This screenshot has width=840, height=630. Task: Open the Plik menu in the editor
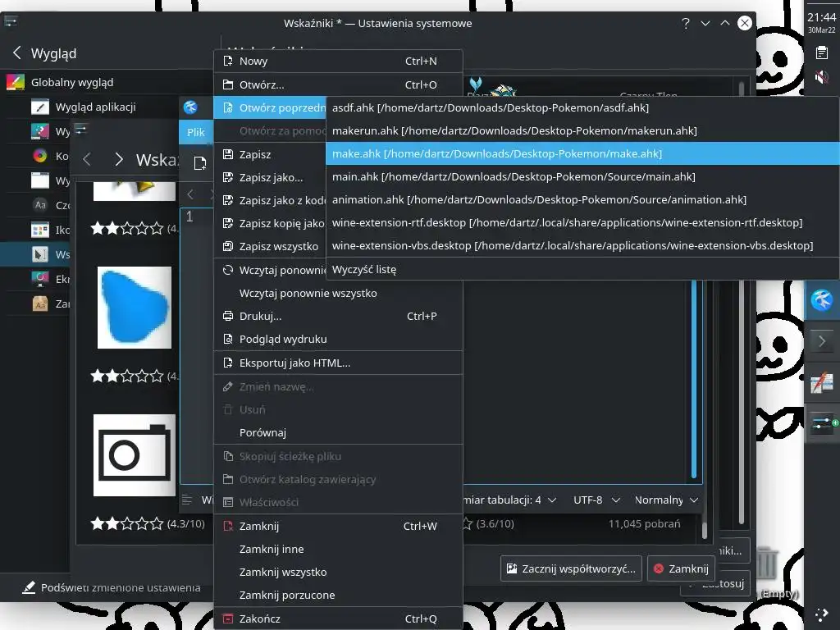click(195, 132)
